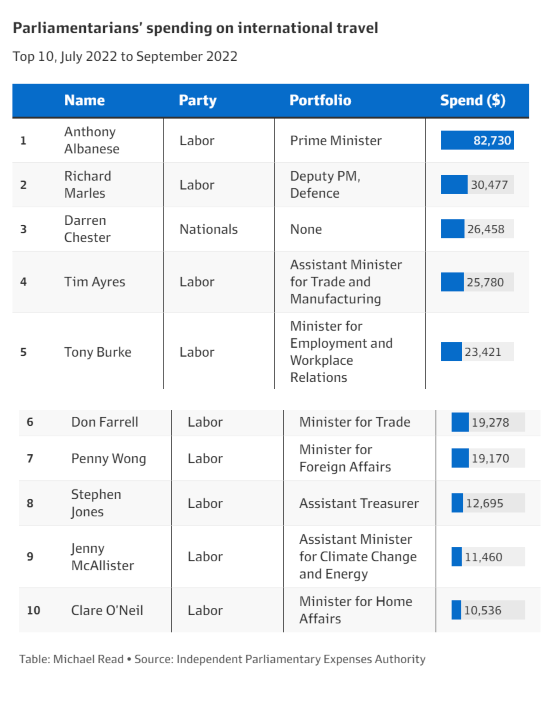
Task: Click Clare O'Neil's 10,536 spend bar
Action: (488, 610)
